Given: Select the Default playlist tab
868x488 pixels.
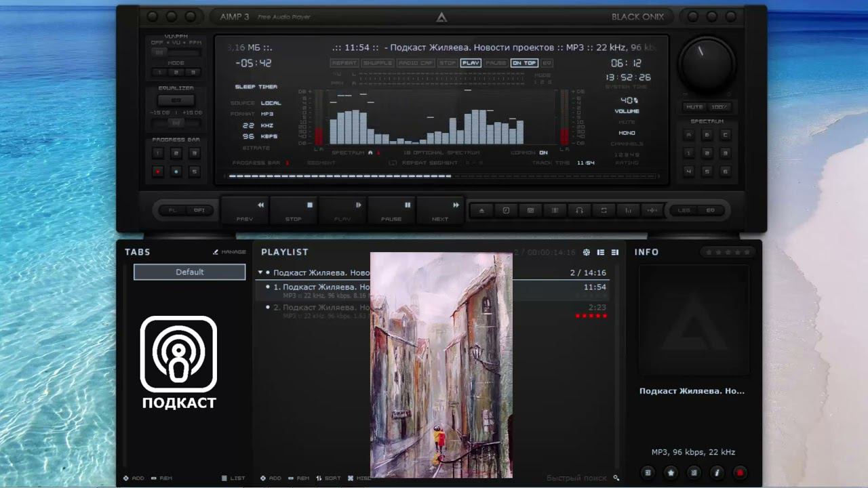Looking at the screenshot, I should tap(190, 272).
